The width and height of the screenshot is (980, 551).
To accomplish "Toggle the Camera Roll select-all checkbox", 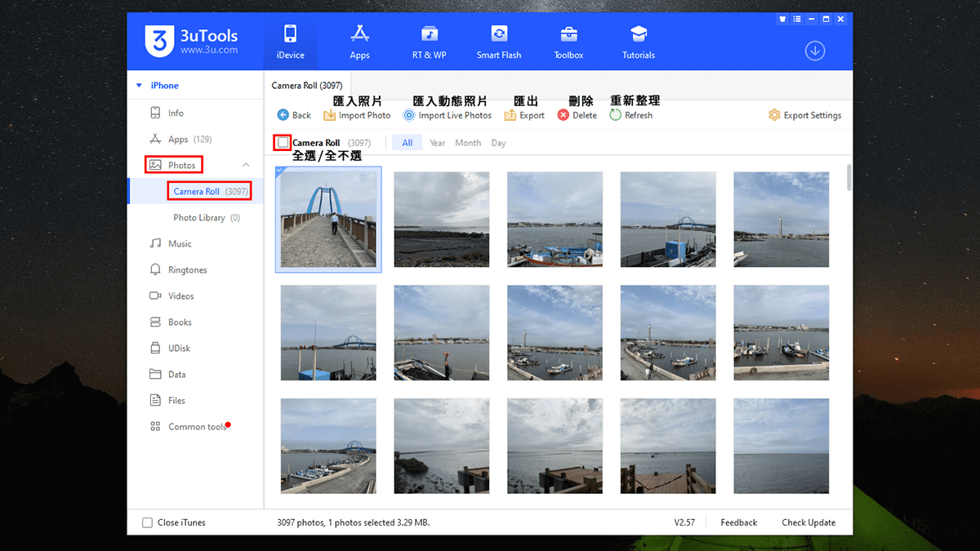I will coord(283,143).
